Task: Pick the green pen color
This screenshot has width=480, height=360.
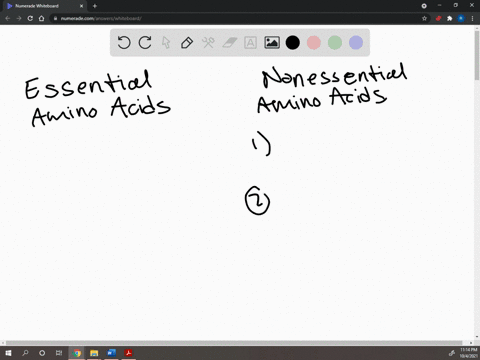Action: 335,43
